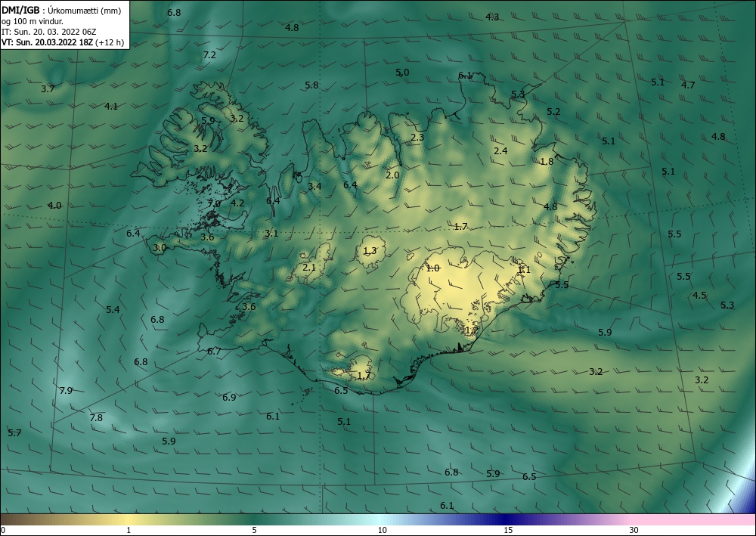The image size is (756, 536).
Task: Click the 1.2 value on the map
Action: [472, 330]
